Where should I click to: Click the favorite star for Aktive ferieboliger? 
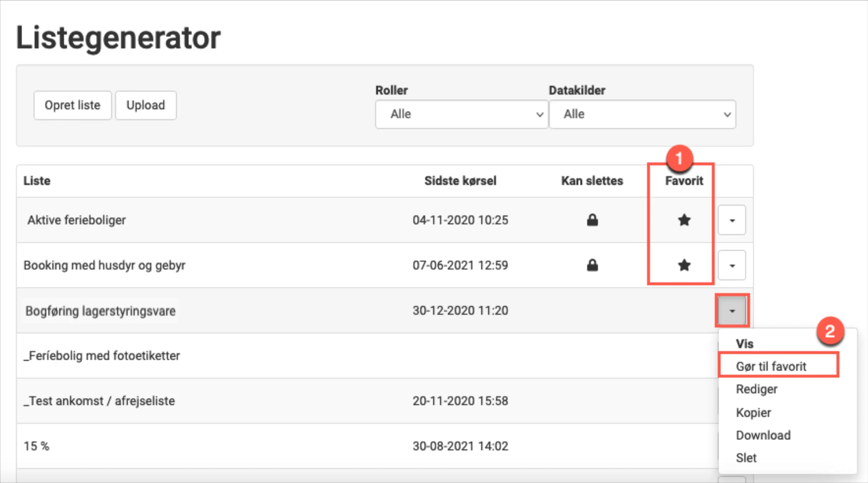[x=684, y=220]
